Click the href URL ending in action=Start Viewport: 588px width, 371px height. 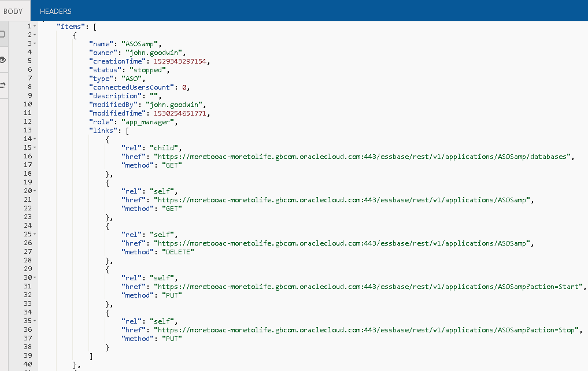pyautogui.click(x=368, y=287)
